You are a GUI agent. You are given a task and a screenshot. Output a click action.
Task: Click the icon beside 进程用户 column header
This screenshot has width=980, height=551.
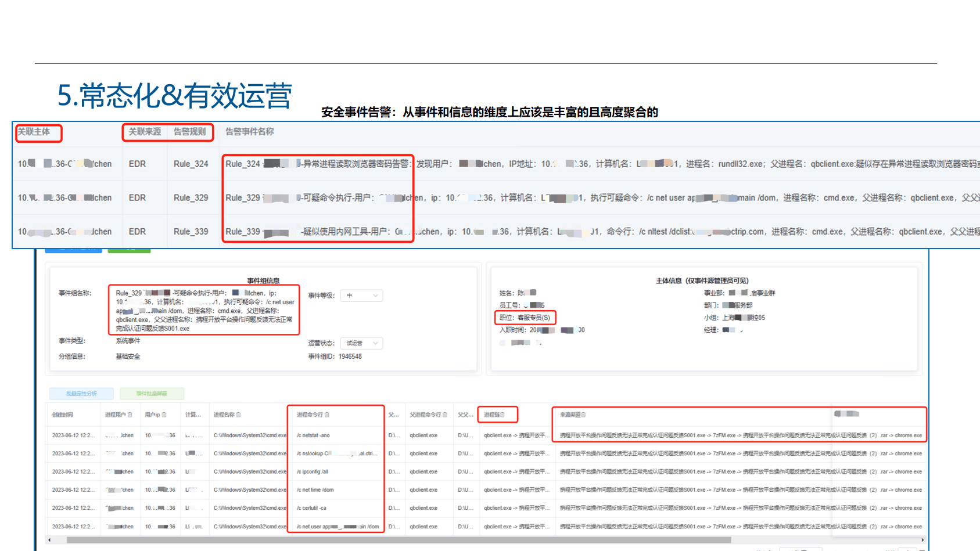tap(130, 415)
